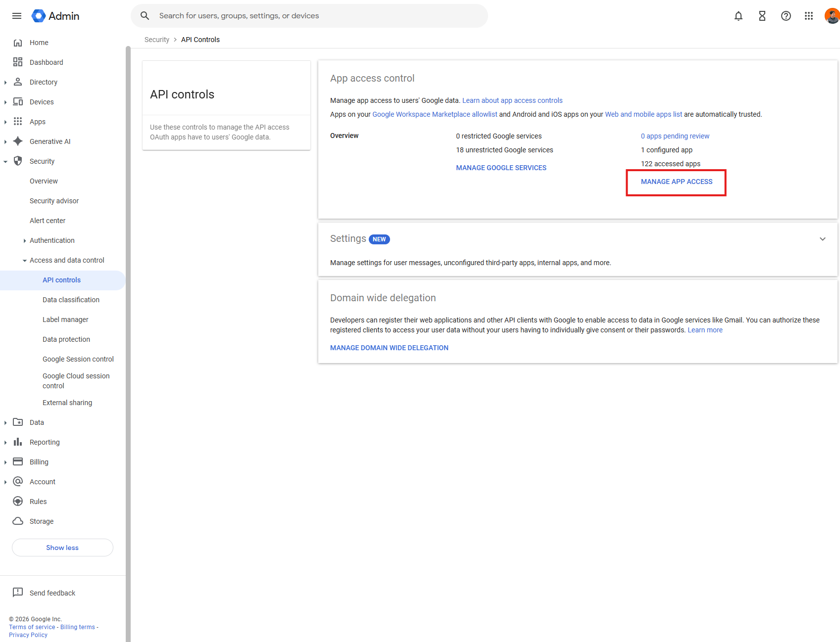The width and height of the screenshot is (840, 642).
Task: Click the Data folder icon
Action: [x=18, y=422]
